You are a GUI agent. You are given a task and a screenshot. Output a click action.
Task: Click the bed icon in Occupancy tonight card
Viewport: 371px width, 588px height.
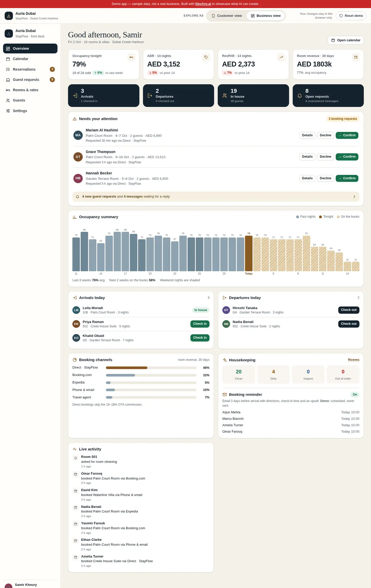[x=131, y=57]
